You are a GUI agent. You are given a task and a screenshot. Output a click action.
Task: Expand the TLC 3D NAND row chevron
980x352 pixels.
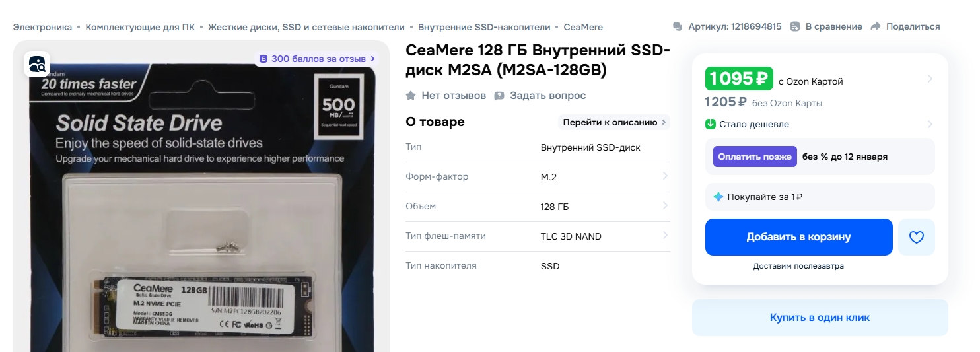coord(664,236)
